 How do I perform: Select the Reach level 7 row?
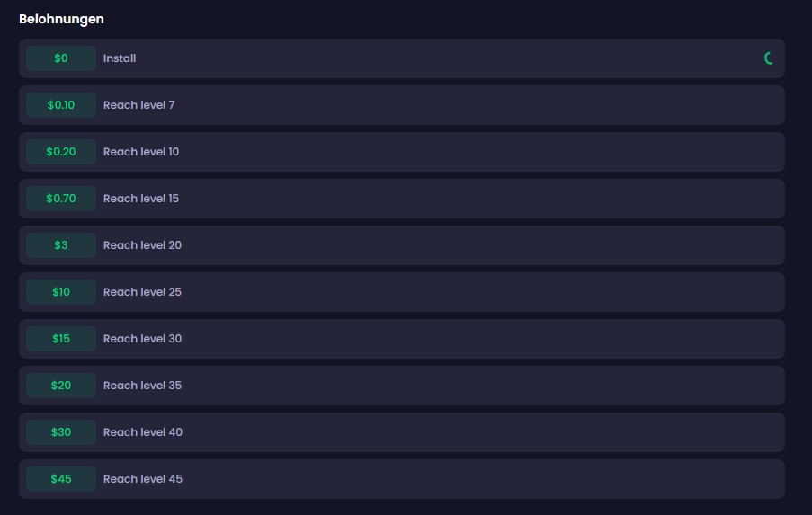pos(402,105)
